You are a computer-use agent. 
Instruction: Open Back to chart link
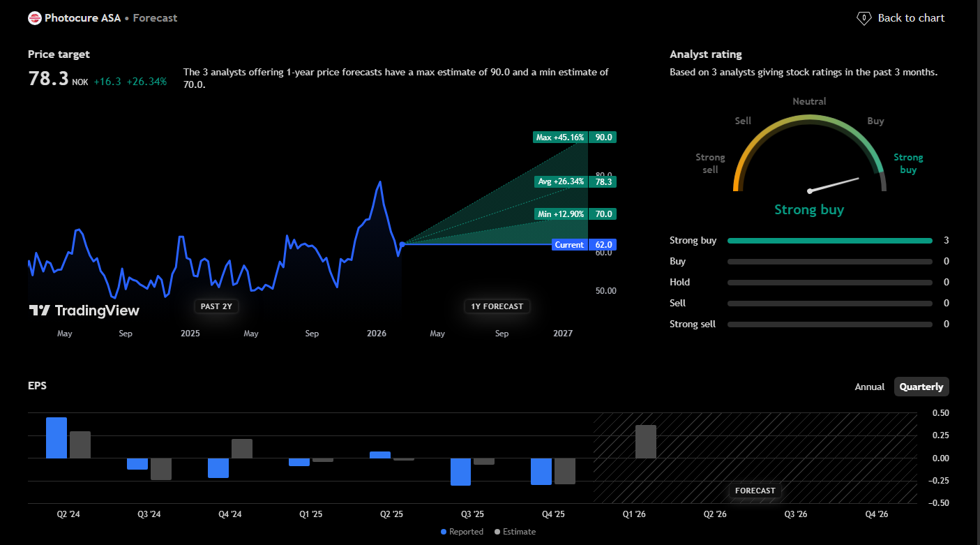pyautogui.click(x=910, y=18)
